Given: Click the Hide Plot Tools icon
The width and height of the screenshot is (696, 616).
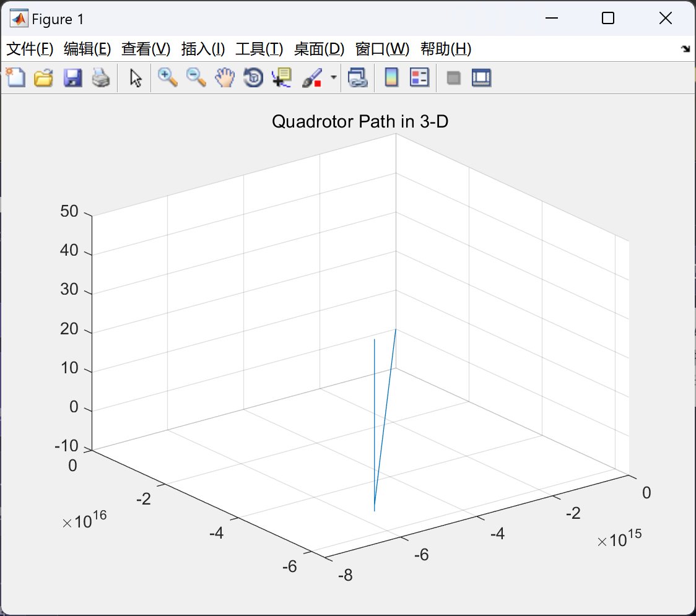Looking at the screenshot, I should pos(453,78).
